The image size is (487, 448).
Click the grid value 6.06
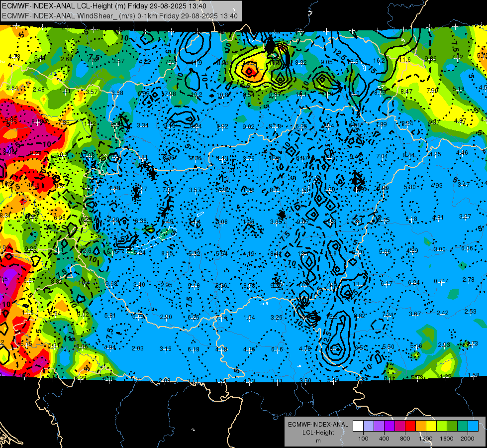tap(467, 248)
